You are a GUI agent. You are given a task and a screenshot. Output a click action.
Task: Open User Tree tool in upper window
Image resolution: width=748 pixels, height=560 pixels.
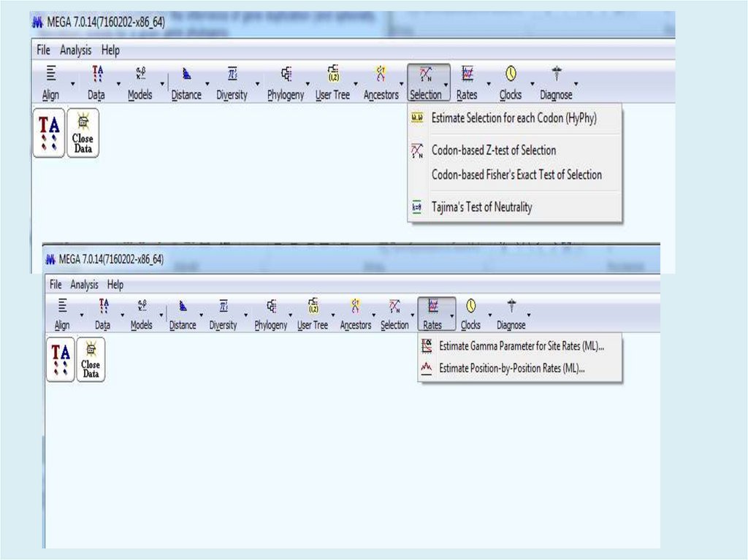332,83
